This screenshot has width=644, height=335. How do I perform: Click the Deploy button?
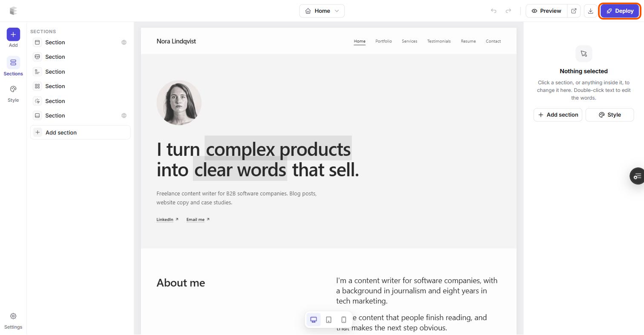click(x=620, y=11)
